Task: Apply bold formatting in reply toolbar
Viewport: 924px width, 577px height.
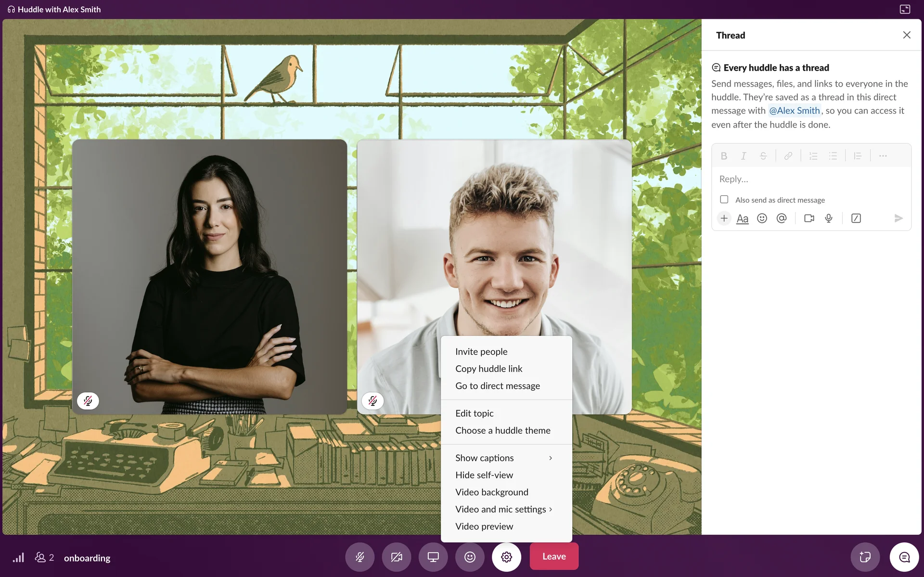Action: [724, 156]
